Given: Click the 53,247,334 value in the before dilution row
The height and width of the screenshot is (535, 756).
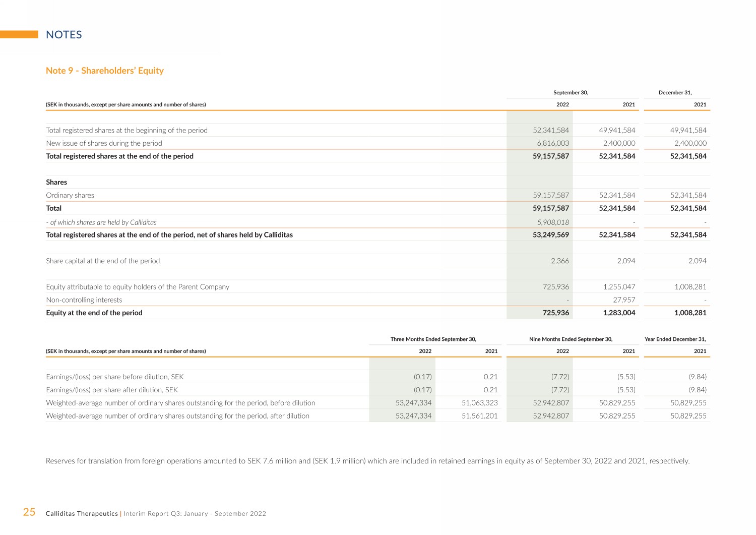Looking at the screenshot, I should (x=414, y=403).
